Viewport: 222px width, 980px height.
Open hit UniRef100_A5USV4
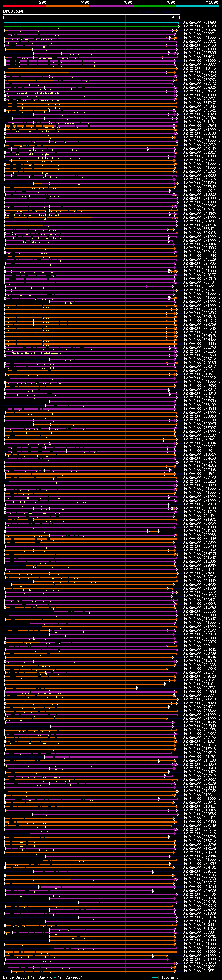pyautogui.click(x=199, y=30)
